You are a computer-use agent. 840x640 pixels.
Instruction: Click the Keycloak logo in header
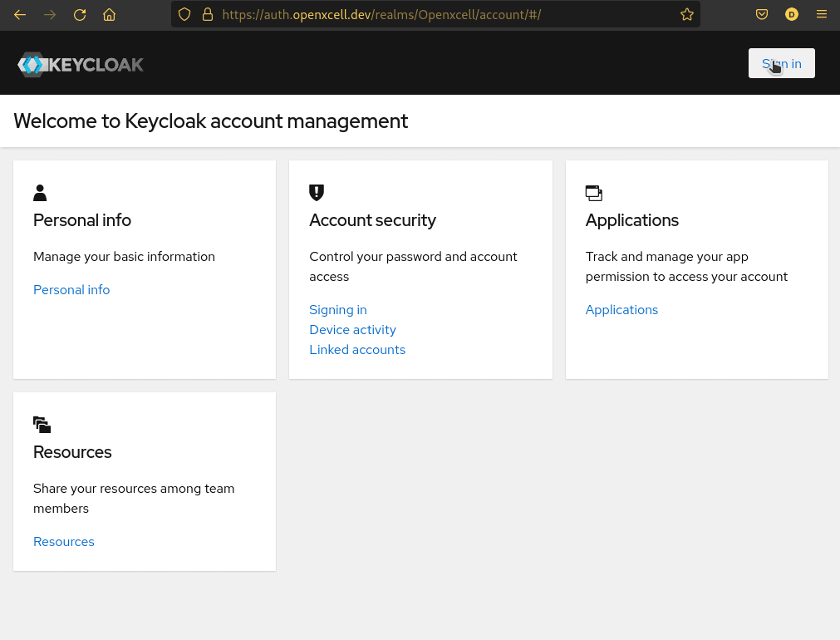(81, 64)
